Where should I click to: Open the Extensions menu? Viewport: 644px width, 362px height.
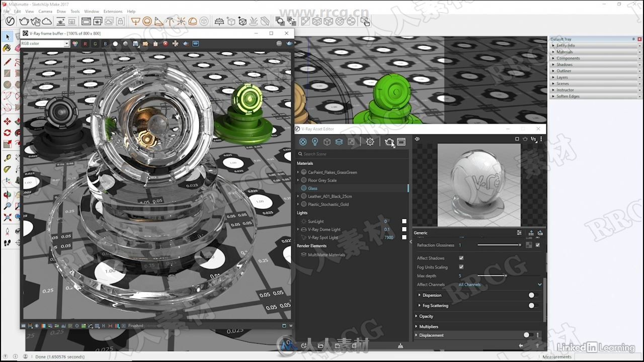(113, 11)
